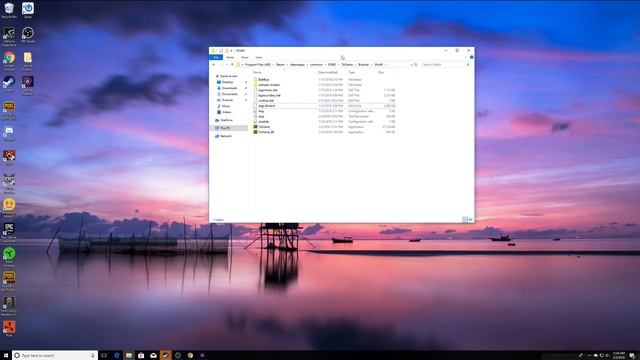Switch to the large icons view layout

(x=470, y=220)
